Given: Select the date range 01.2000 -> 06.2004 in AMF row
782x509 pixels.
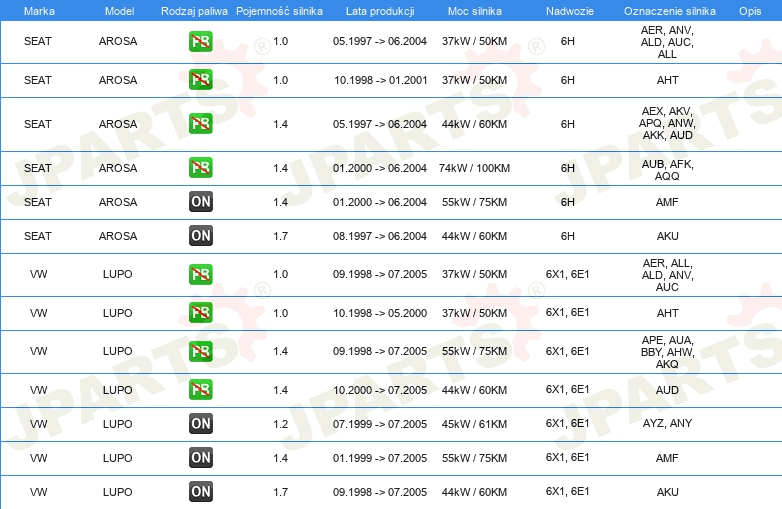Looking at the screenshot, I should click(x=380, y=202).
